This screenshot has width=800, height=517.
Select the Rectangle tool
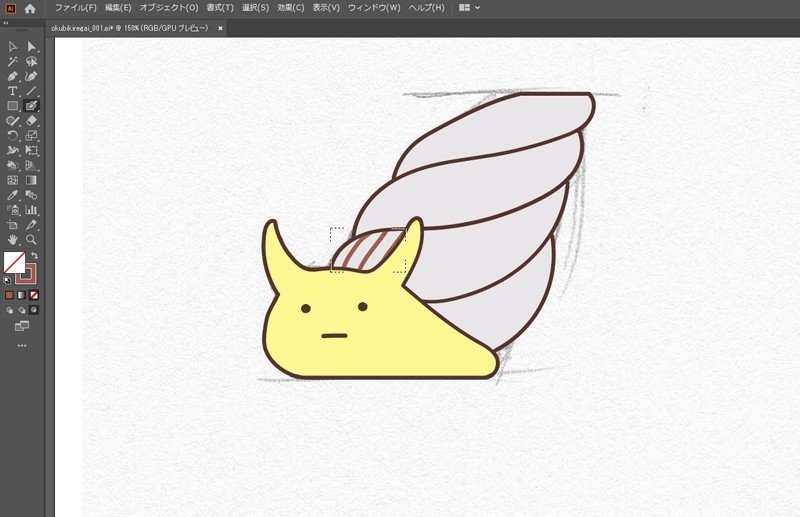click(13, 106)
